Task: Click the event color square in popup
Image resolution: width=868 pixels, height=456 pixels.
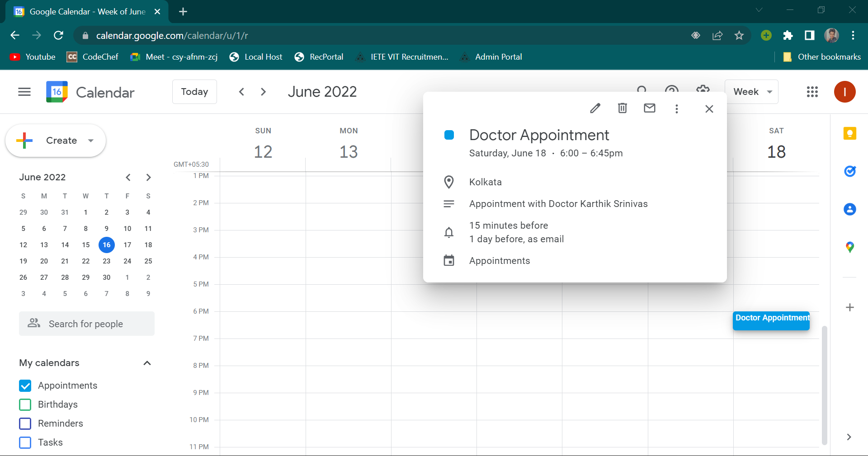Action: [449, 134]
